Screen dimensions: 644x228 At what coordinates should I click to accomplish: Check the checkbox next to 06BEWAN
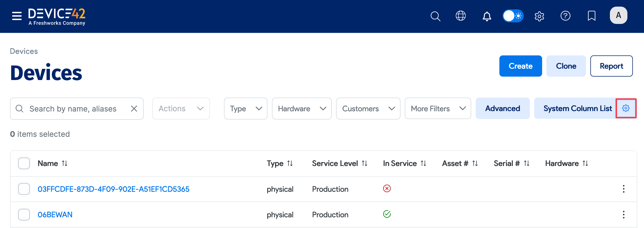pos(24,215)
